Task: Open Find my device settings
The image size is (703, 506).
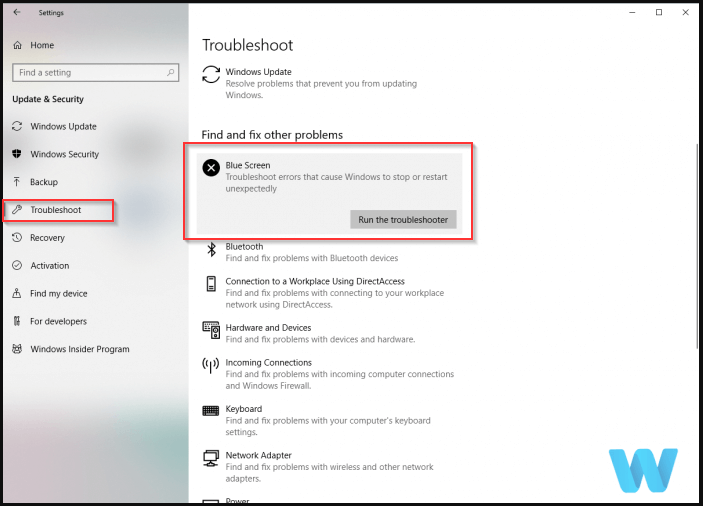Action: [59, 293]
